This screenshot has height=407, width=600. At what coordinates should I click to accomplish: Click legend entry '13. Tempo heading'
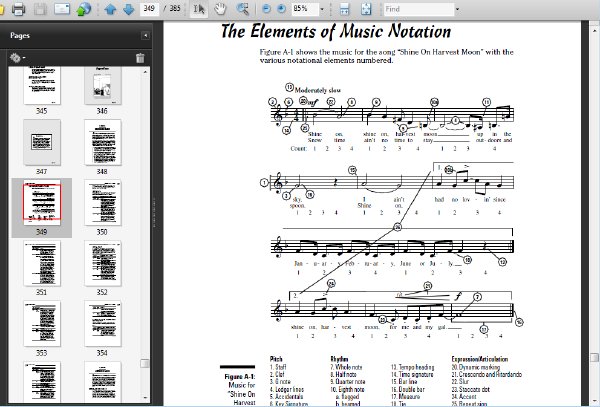(412, 367)
